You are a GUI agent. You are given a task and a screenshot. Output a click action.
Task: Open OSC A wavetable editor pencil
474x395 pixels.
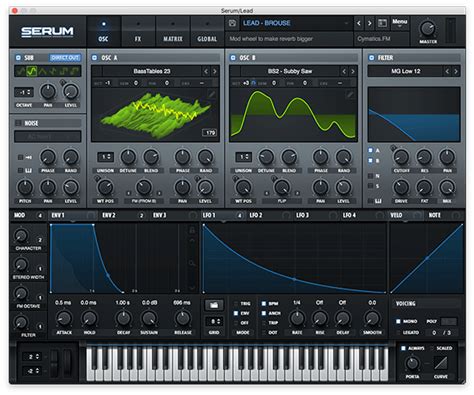(211, 94)
